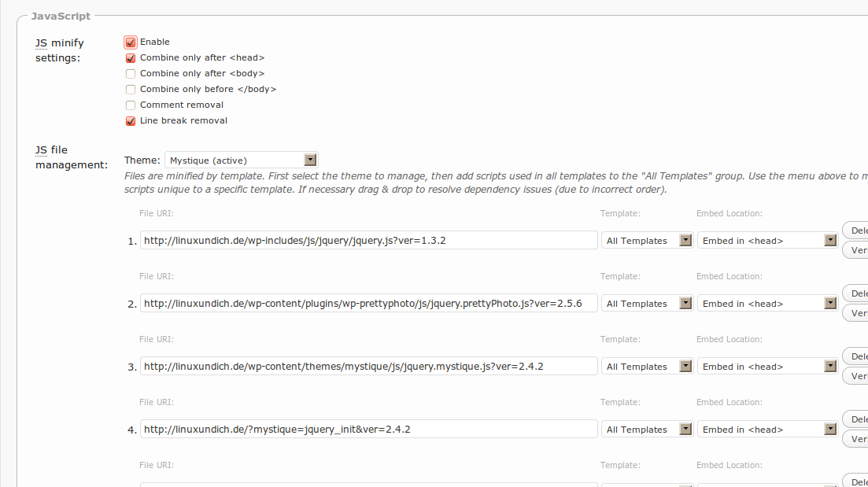Check Combine only before </body> option
Image resolution: width=868 pixels, height=487 pixels.
[131, 90]
